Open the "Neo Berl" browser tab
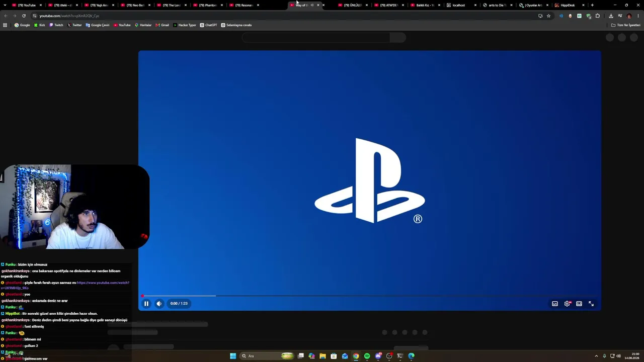The image size is (644, 362). coord(136,5)
